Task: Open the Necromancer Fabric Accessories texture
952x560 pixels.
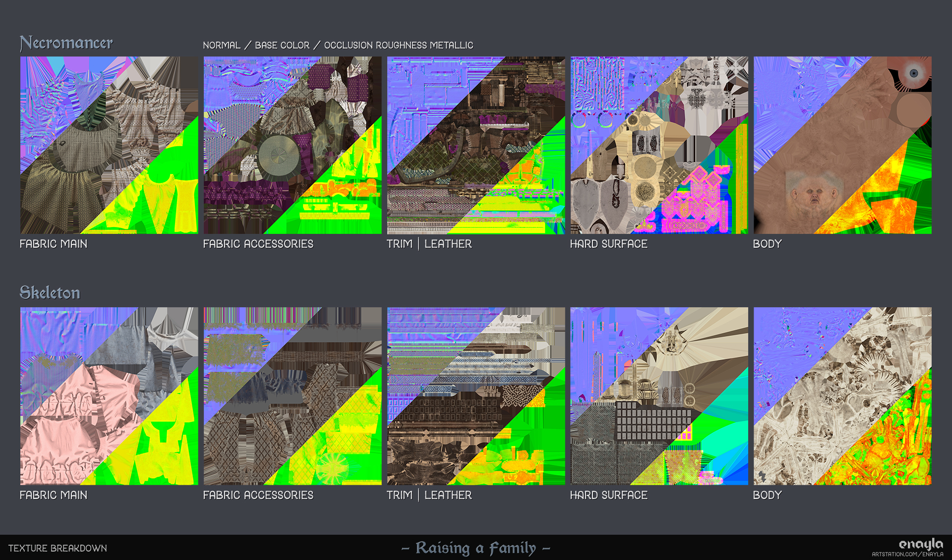Action: click(293, 146)
